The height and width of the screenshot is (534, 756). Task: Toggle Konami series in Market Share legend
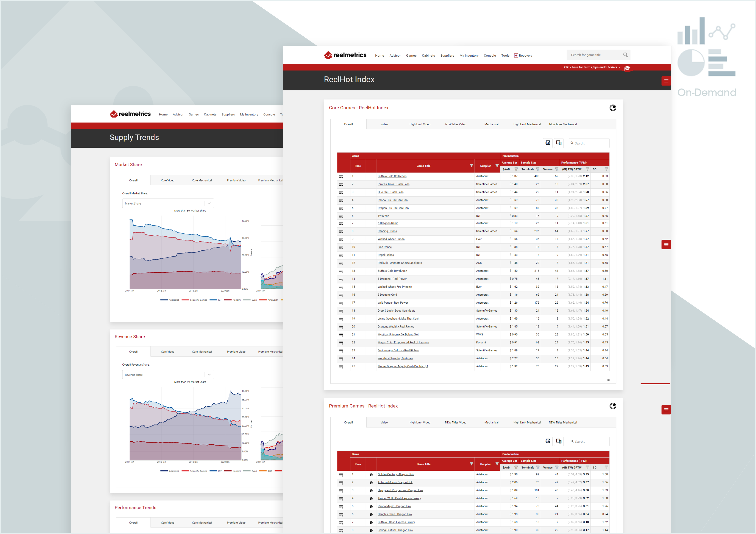click(x=233, y=300)
